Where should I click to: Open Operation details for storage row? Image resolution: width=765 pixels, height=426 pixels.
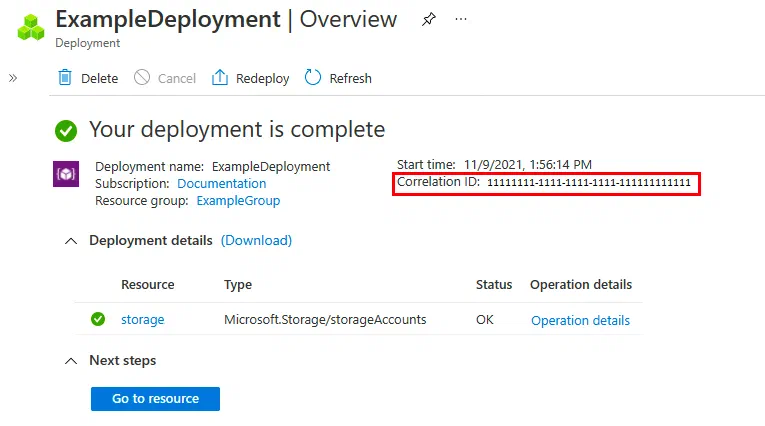tap(580, 321)
